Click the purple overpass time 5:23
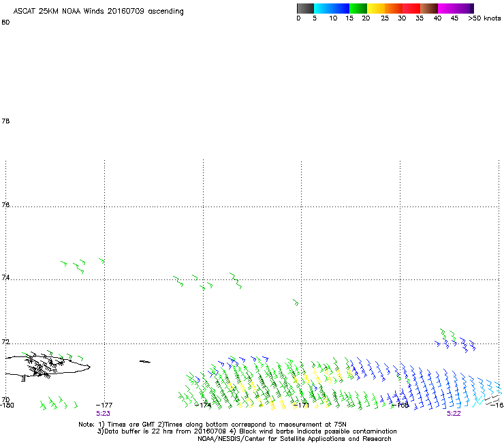The height and width of the screenshot is (443, 504). click(103, 414)
